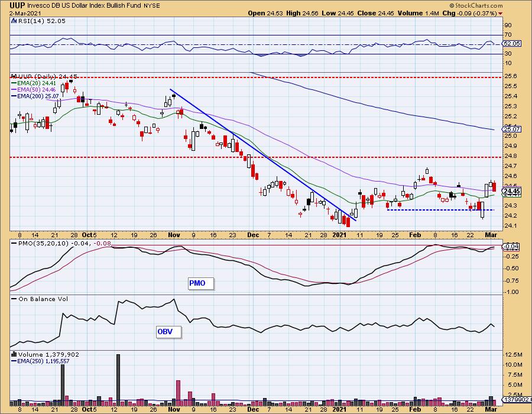Click the red November volume spike bar
The width and height of the screenshot is (532, 414).
click(178, 393)
